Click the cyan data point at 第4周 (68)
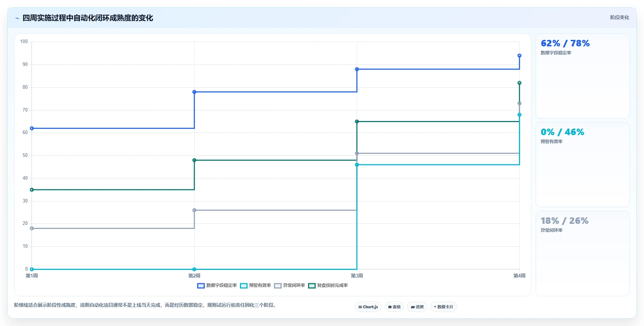The image size is (644, 326). [x=519, y=115]
